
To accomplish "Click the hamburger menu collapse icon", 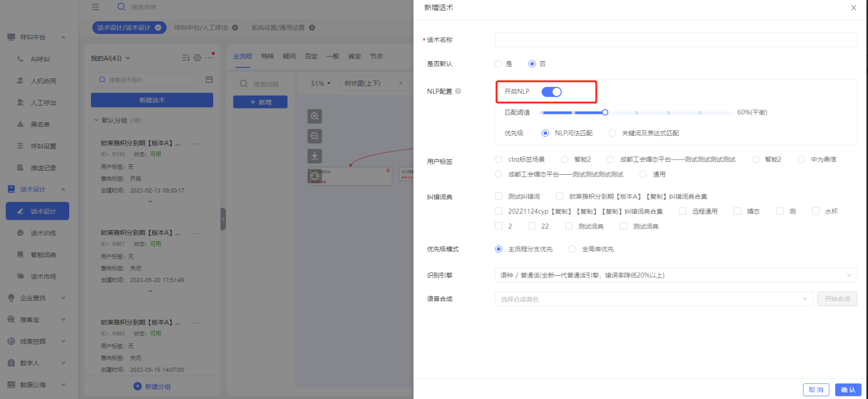I will click(95, 7).
